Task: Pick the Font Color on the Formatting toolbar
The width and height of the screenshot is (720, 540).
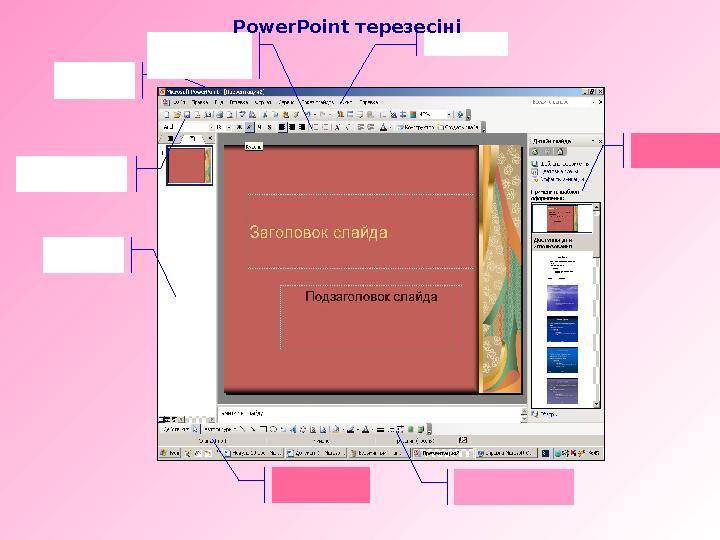Action: [383, 127]
